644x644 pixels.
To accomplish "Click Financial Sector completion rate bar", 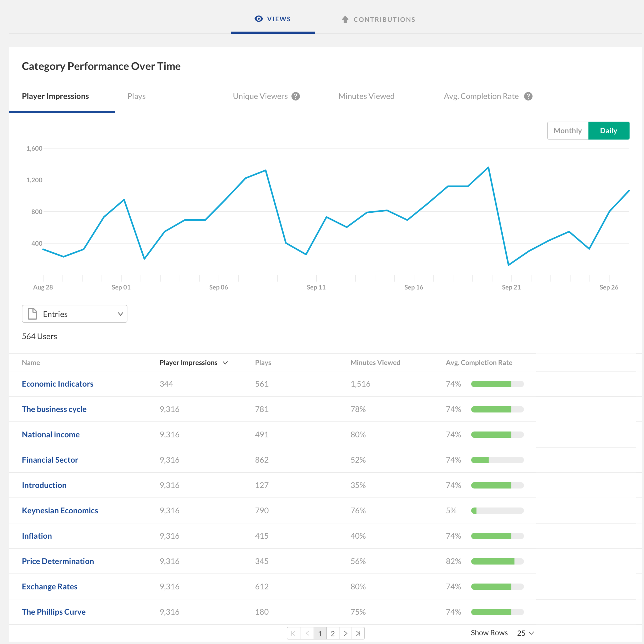I will 497,460.
